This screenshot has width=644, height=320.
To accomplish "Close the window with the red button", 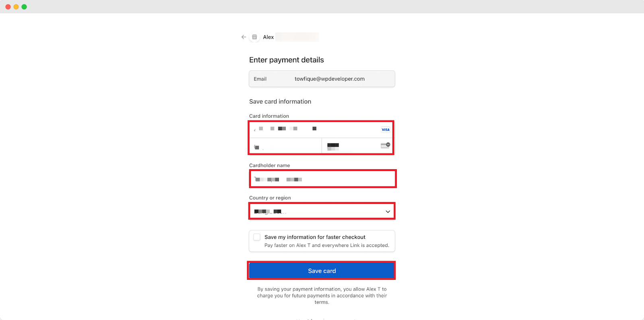I will (8, 7).
